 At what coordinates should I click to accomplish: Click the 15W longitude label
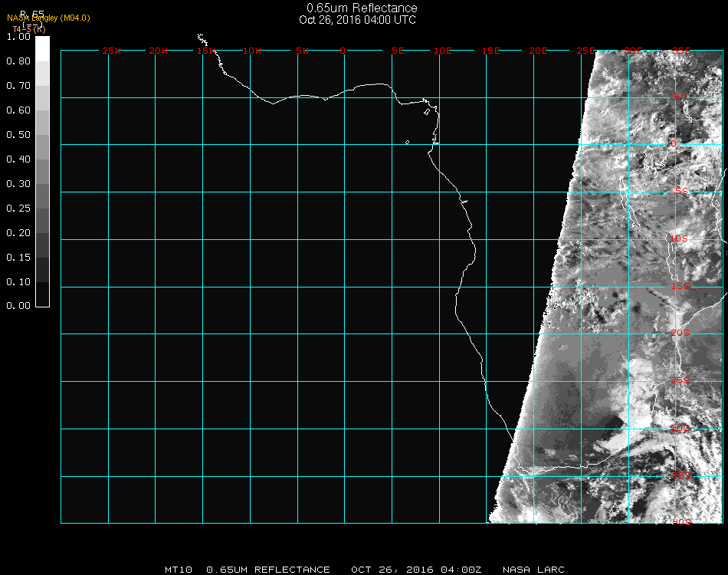(205, 51)
